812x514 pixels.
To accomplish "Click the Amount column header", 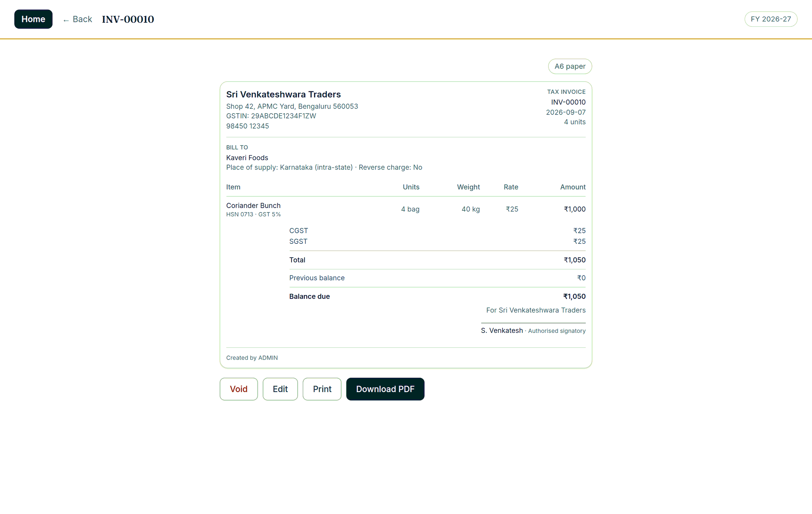I will pos(573,187).
